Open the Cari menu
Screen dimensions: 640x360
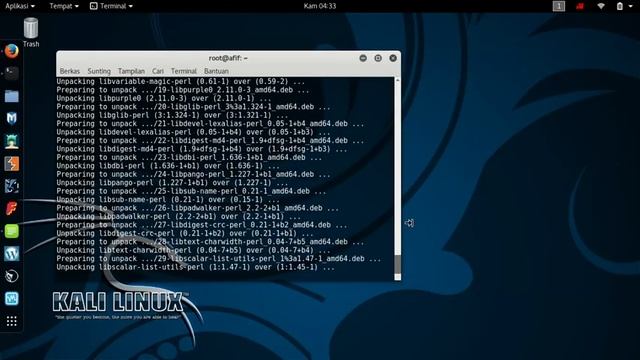[x=158, y=71]
